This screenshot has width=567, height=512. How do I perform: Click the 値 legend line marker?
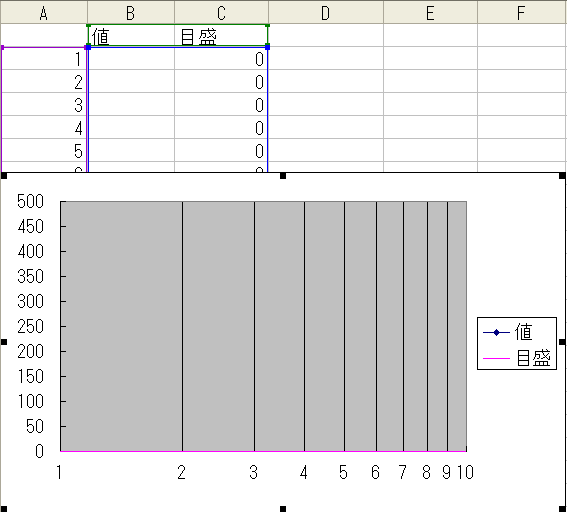click(496, 332)
